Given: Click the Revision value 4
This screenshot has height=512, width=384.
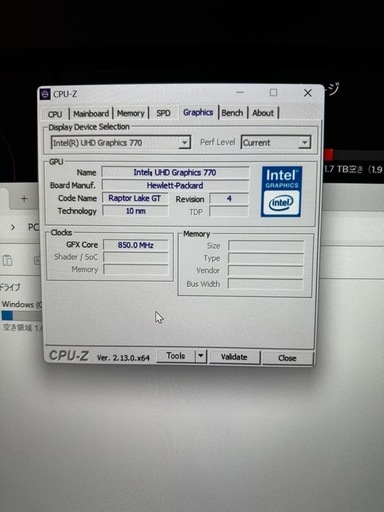Looking at the screenshot, I should [x=229, y=199].
